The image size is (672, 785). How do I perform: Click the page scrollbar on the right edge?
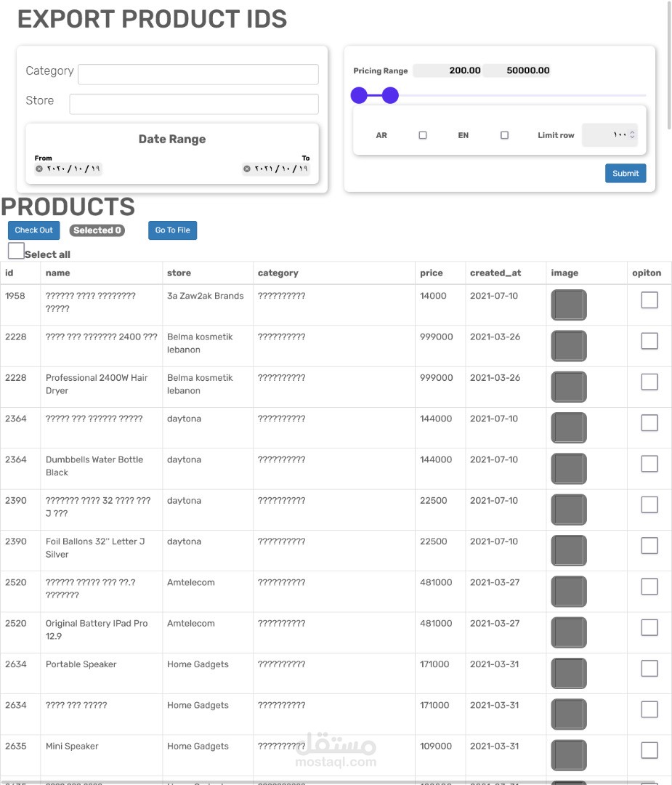coord(669,65)
